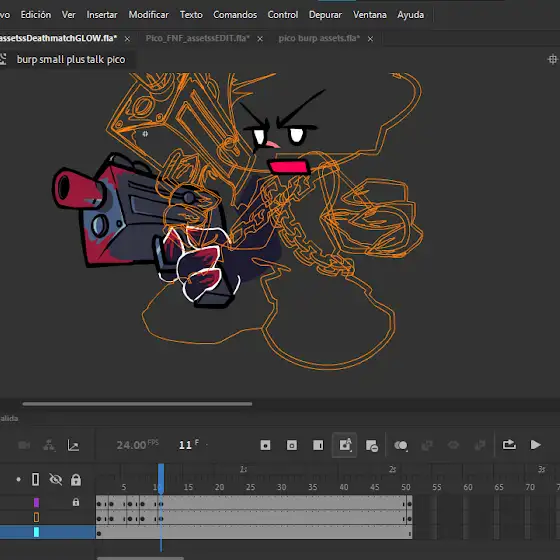
Task: Click the dimmed icon left of the loop button
Action: point(480,445)
